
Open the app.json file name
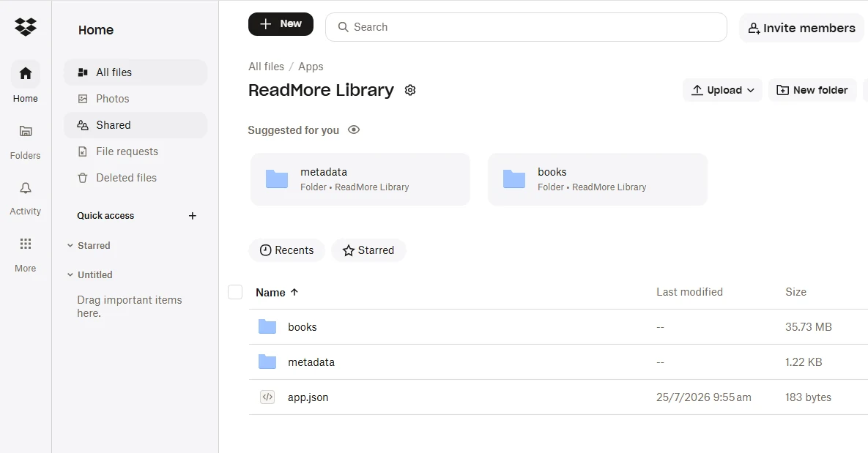(308, 397)
